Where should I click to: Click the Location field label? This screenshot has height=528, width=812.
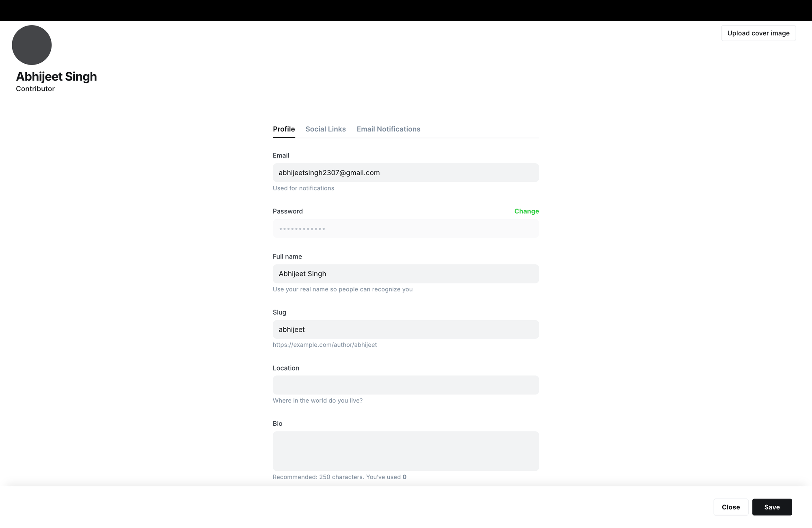click(x=286, y=368)
